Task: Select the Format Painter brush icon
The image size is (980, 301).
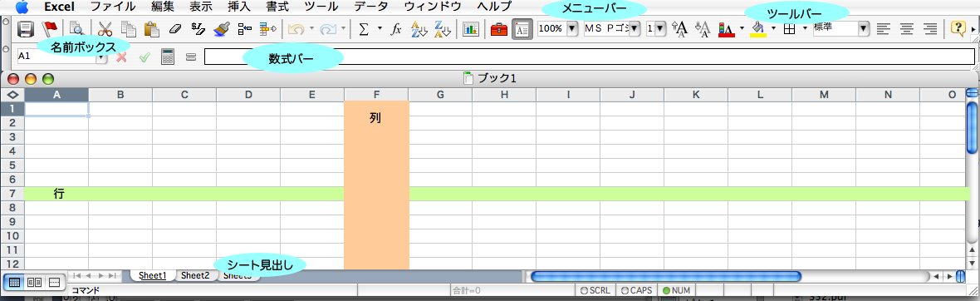Action: tap(221, 28)
